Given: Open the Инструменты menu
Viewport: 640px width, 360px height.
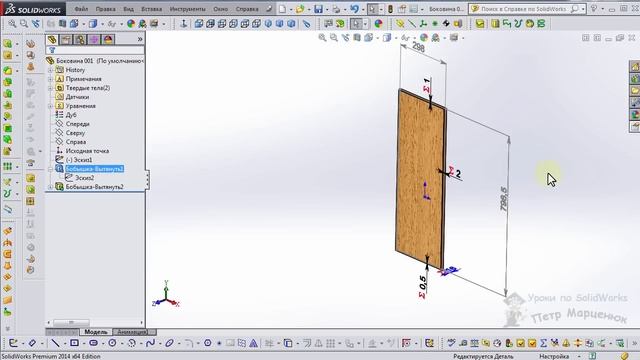Looking at the screenshot, I should point(187,9).
